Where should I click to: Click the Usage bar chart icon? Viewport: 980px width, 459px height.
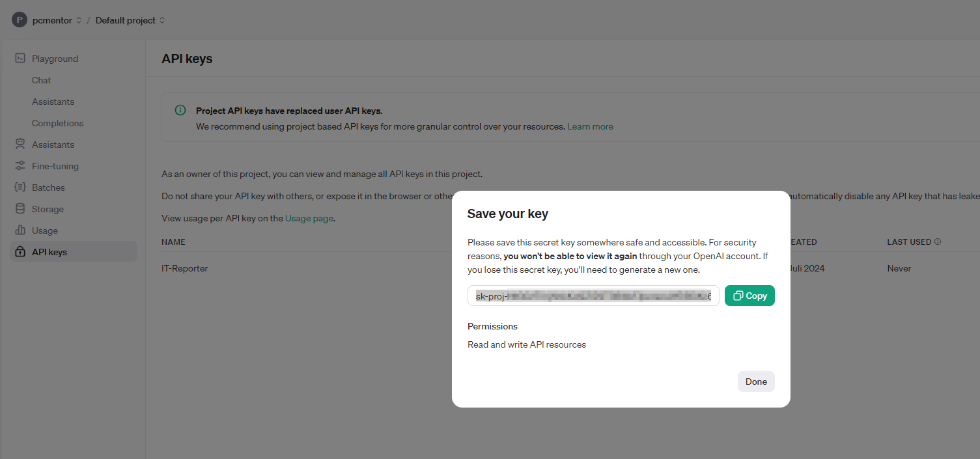tap(20, 230)
